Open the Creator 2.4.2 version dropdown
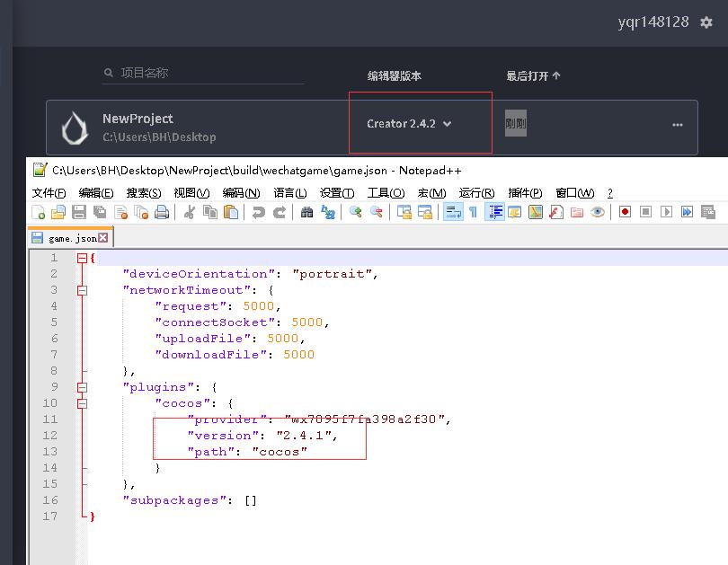728x565 pixels. [x=409, y=124]
